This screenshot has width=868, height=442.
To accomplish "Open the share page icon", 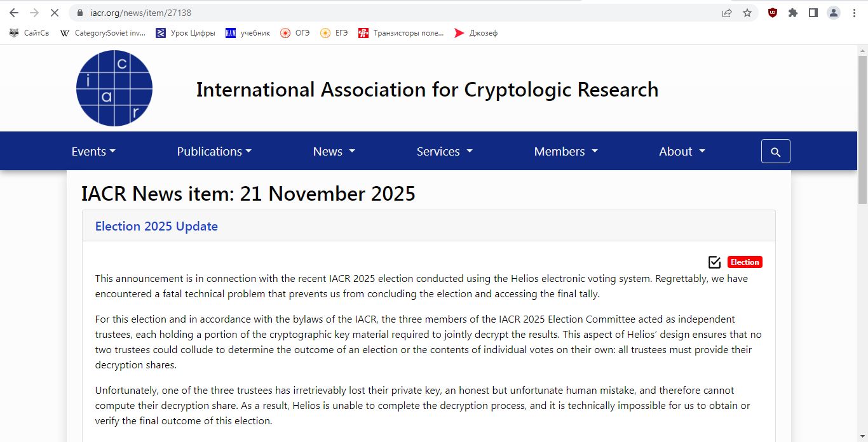I will [x=727, y=13].
